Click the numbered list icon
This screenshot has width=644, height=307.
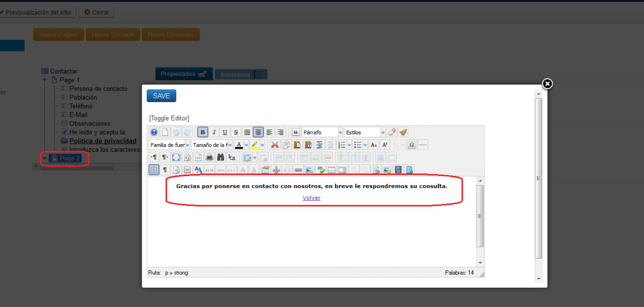click(341, 145)
